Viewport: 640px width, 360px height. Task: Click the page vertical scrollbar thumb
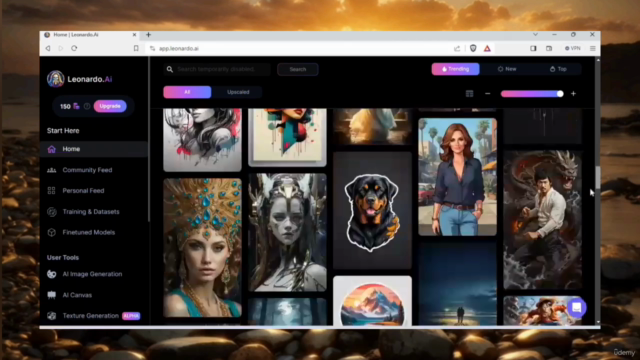tap(598, 178)
